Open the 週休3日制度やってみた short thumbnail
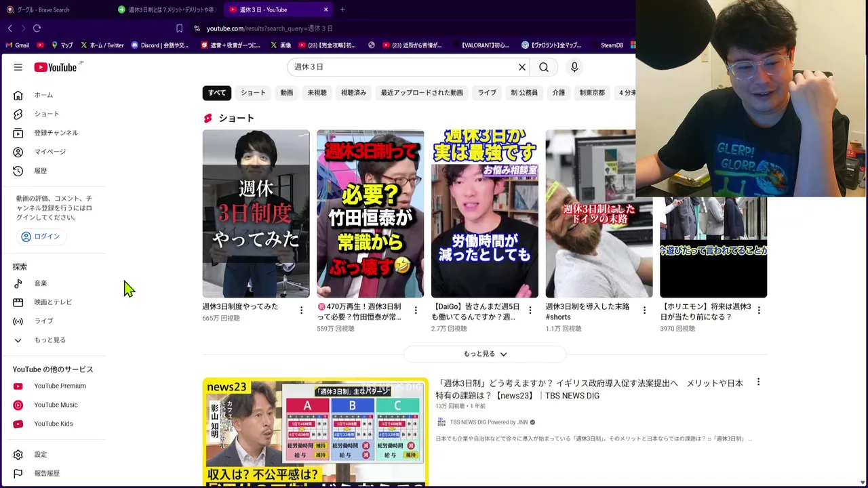Screen dimensions: 868x488 (256, 213)
